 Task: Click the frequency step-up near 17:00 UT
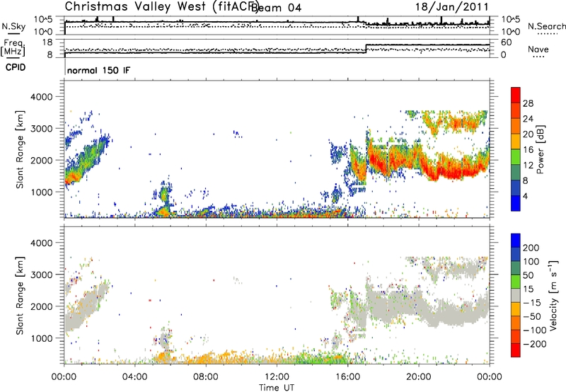(366, 49)
